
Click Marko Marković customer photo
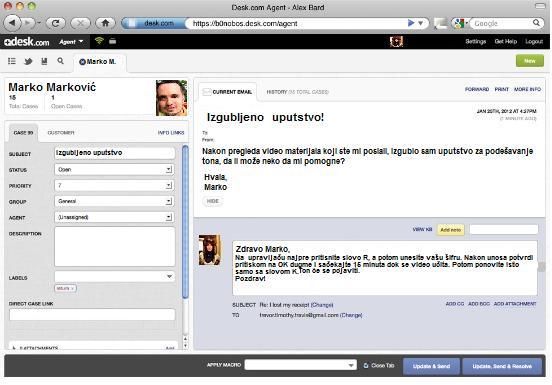(171, 98)
